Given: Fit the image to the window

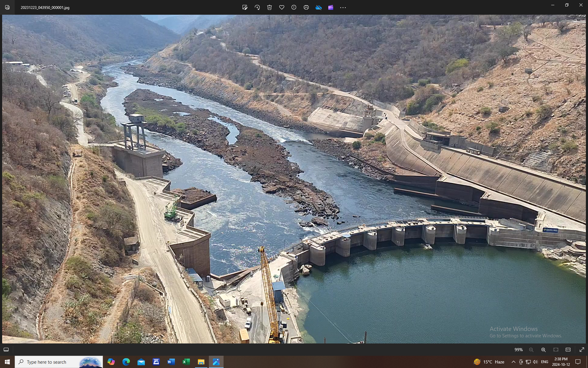Looking at the screenshot, I should (556, 350).
